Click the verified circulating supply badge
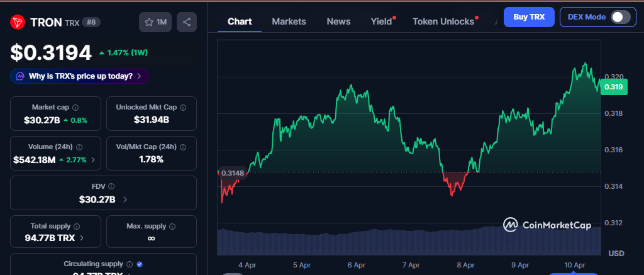Viewport: 644px width, 275px height. coord(140,264)
